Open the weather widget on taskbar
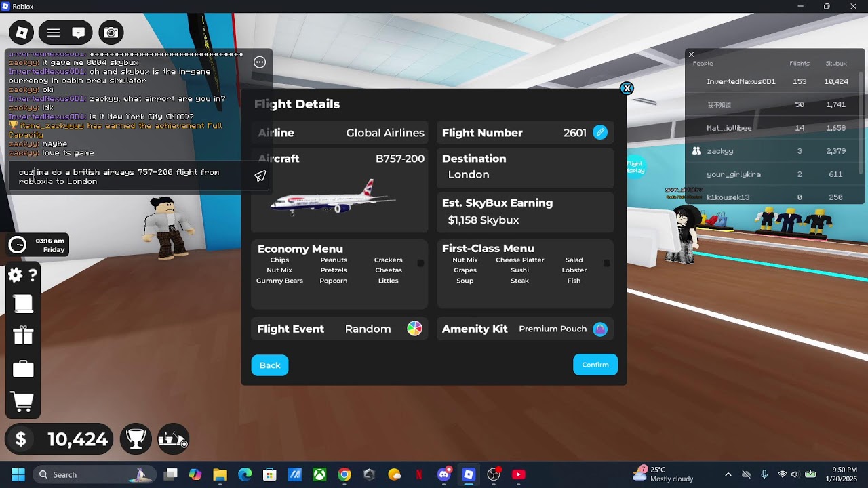Screen dimensions: 868x488 click(x=663, y=474)
